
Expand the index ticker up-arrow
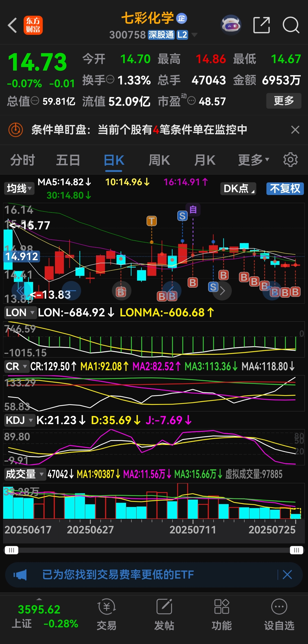[39, 599]
